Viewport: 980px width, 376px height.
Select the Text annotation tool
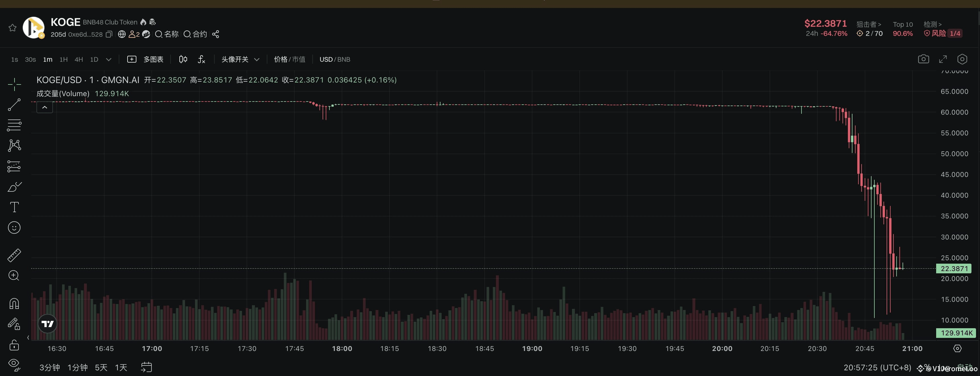click(15, 207)
